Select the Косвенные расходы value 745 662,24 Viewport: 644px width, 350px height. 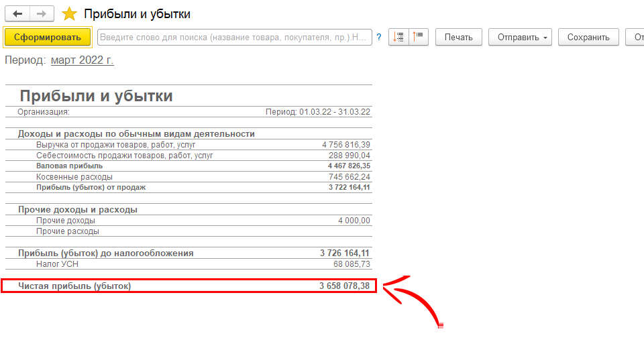click(x=346, y=176)
